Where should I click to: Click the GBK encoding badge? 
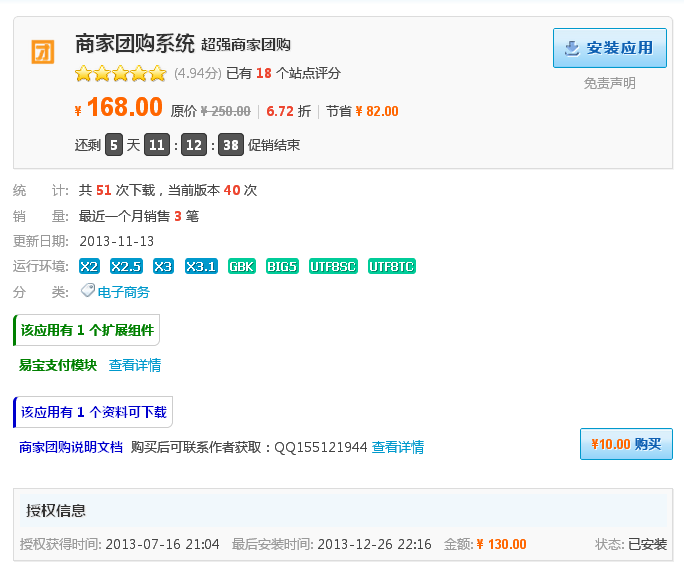click(242, 266)
